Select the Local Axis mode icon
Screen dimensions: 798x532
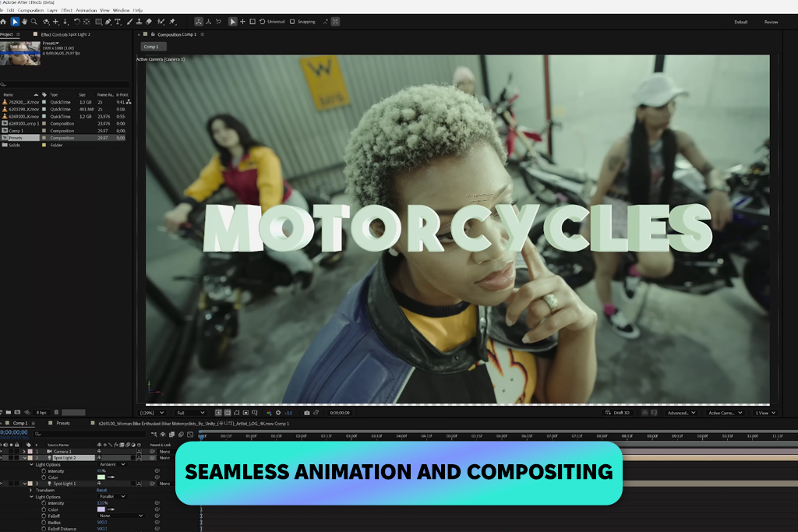tap(199, 22)
